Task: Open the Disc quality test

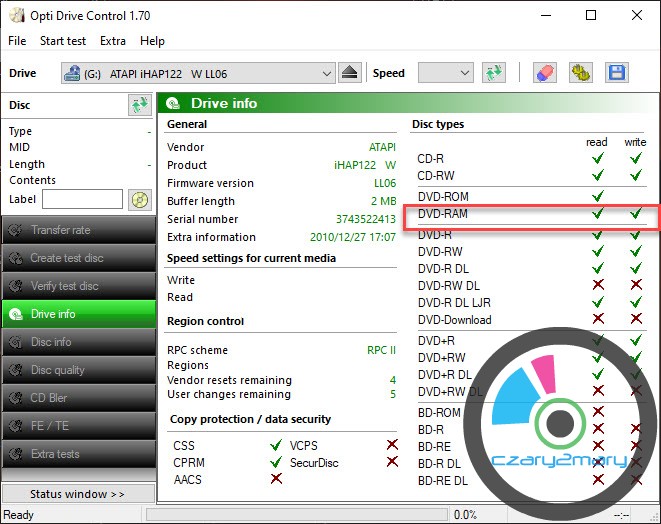Action: (x=78, y=370)
